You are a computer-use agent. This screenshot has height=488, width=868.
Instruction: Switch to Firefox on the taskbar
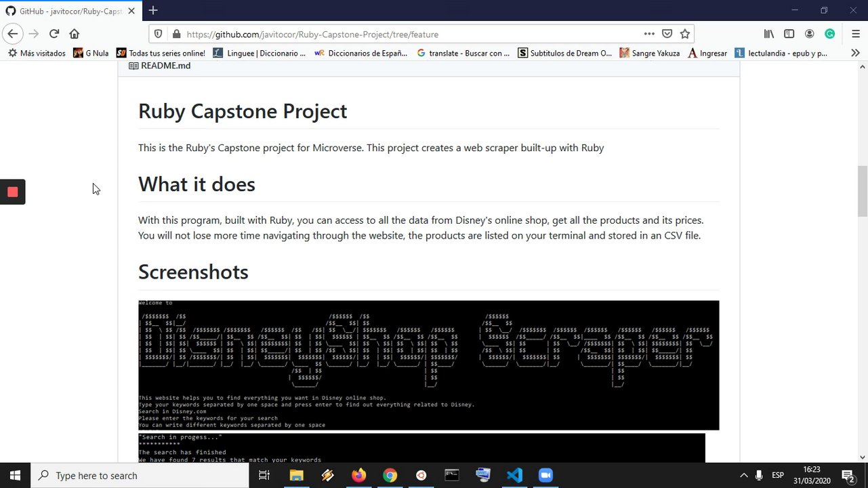358,475
